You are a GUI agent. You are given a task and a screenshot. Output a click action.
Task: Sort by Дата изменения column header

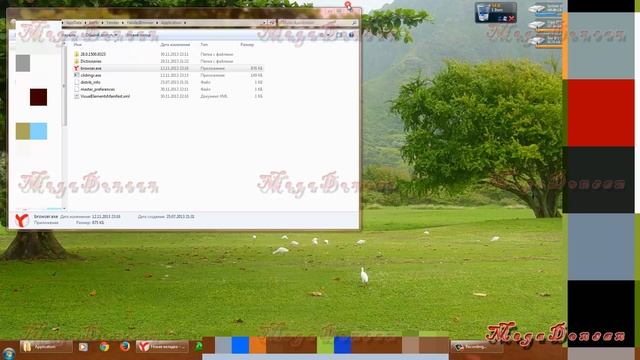click(x=175, y=44)
